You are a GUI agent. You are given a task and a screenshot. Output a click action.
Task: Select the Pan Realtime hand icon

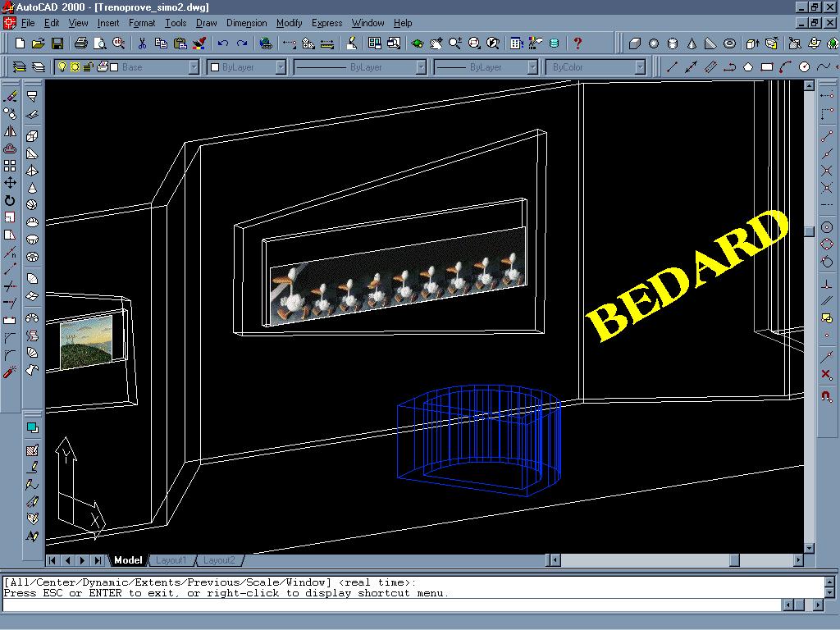point(436,43)
